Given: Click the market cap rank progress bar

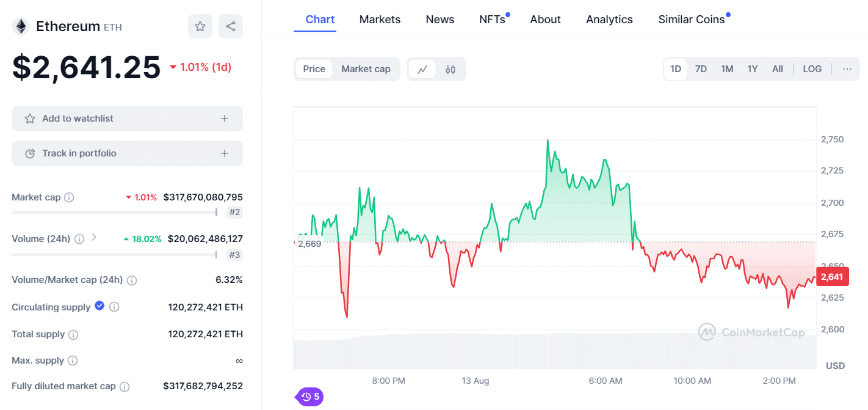Looking at the screenshot, I should (x=114, y=213).
